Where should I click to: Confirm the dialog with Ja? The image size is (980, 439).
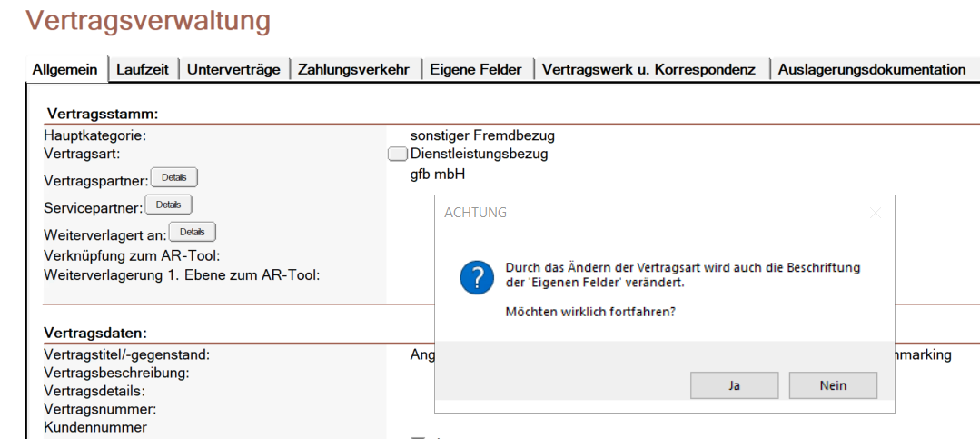(x=735, y=385)
